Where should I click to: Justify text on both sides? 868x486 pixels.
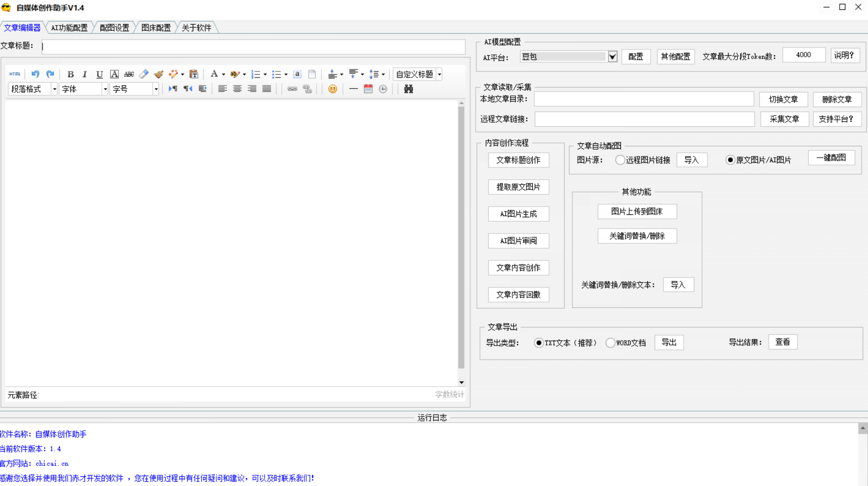point(266,89)
